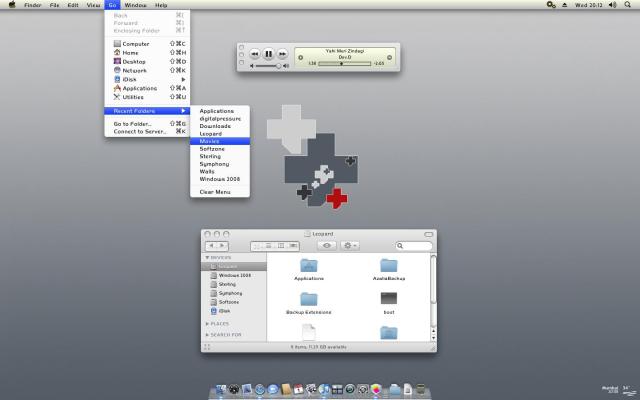Choose Utilities in the Go menu

point(147,97)
